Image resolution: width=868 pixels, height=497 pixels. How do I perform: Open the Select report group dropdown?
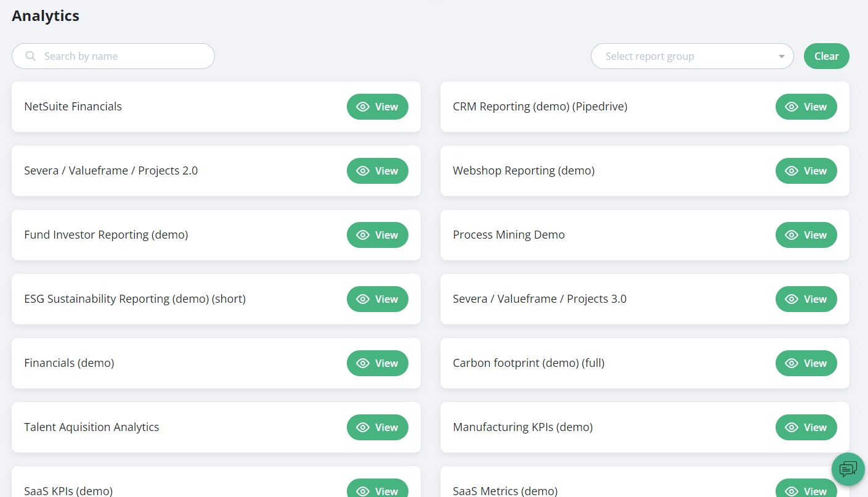click(x=684, y=56)
